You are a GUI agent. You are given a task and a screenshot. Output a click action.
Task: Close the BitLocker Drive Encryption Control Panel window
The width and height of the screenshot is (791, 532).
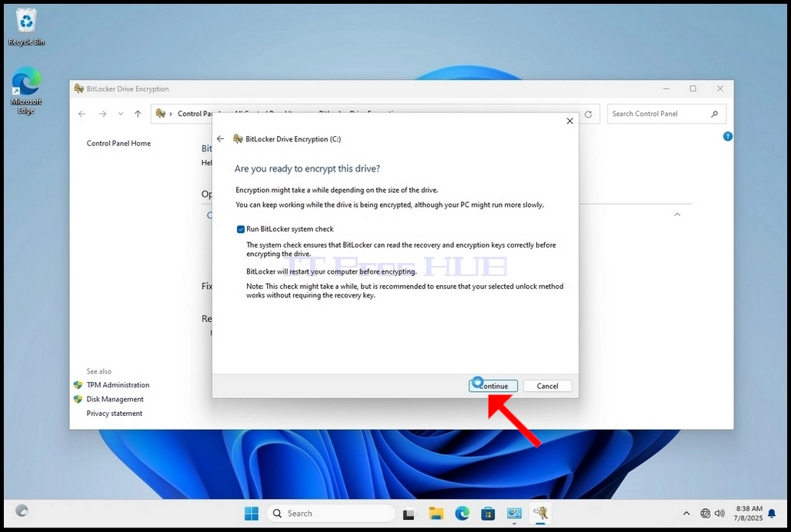[720, 88]
